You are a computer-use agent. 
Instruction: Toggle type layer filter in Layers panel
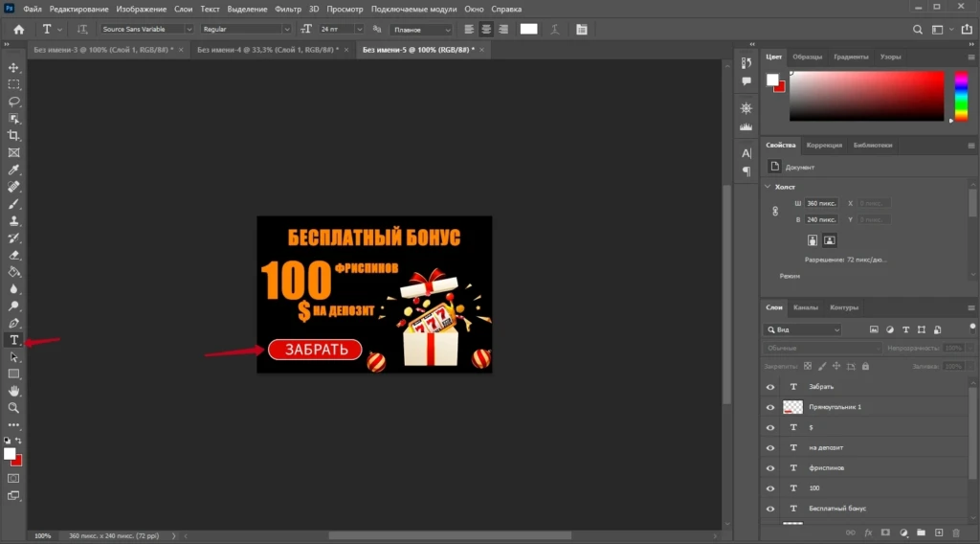905,329
